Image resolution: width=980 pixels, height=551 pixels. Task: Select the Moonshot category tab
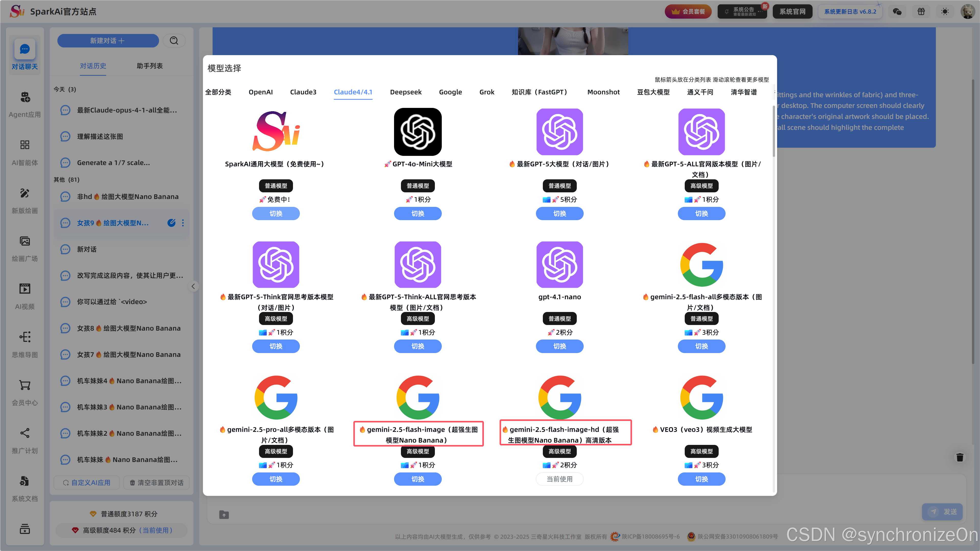tap(603, 92)
